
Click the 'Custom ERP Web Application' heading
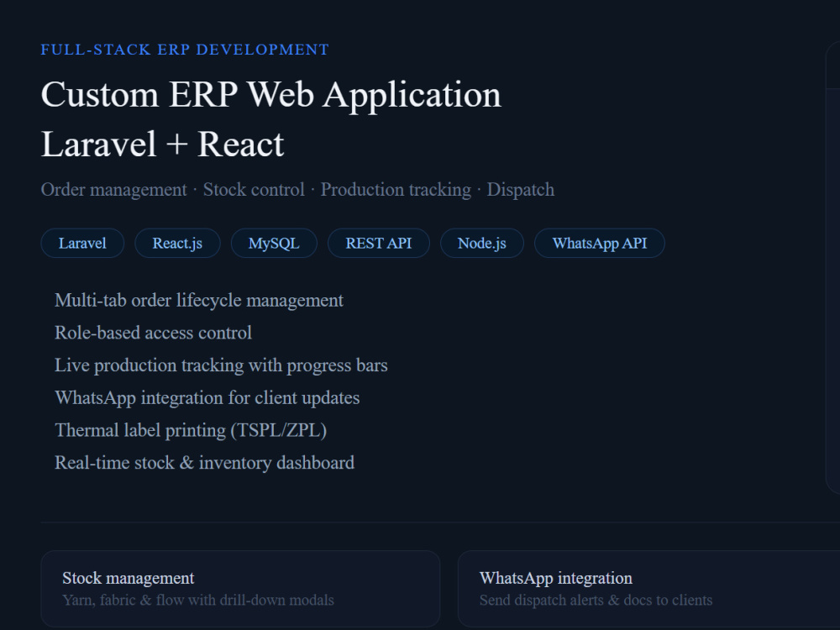[x=271, y=95]
